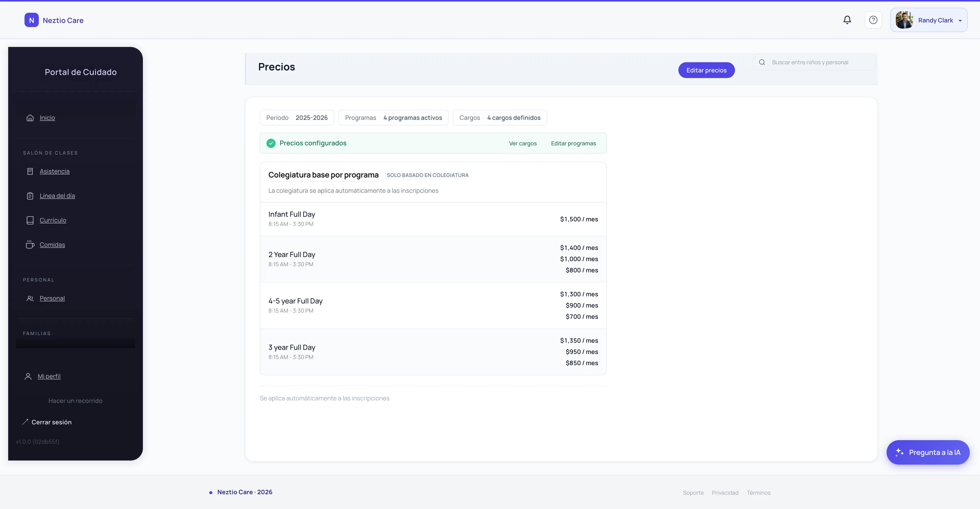
Task: Click the Inicio home icon
Action: click(x=30, y=118)
